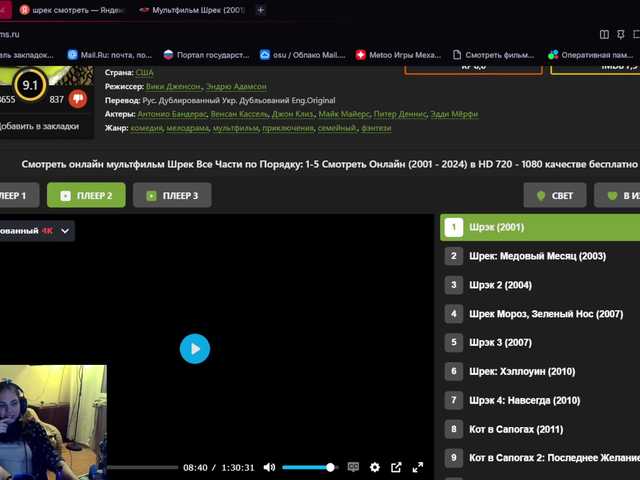640x480 pixels.
Task: Switch to Мультфильм Шрек (2001) browser tab
Action: pyautogui.click(x=192, y=10)
